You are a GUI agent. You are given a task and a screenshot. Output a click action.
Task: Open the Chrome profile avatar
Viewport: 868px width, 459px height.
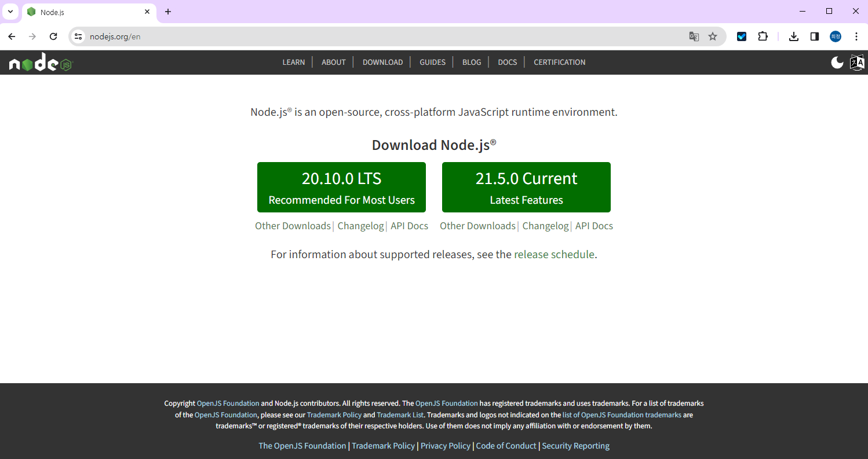pos(835,36)
